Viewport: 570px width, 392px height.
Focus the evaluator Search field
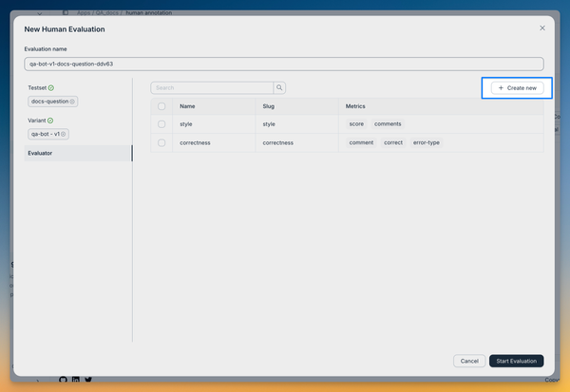pyautogui.click(x=212, y=87)
